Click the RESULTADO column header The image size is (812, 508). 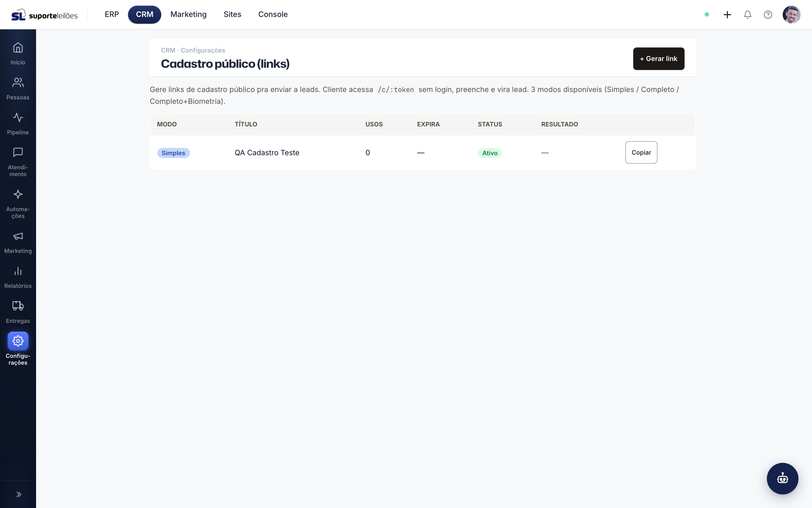560,124
